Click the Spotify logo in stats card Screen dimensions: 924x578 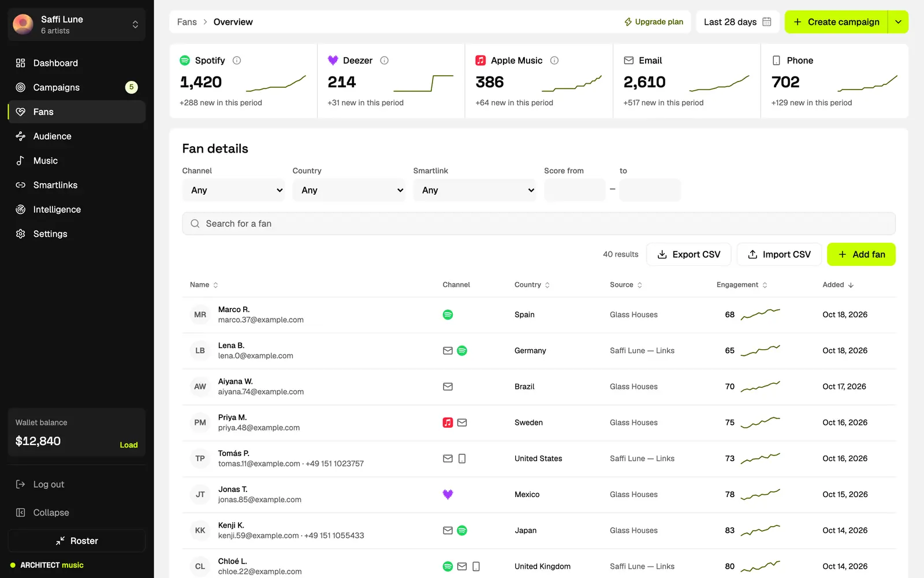(x=185, y=60)
